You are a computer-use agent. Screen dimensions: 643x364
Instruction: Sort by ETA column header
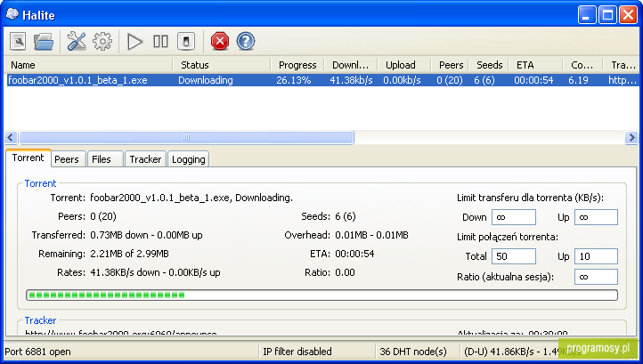pos(535,65)
